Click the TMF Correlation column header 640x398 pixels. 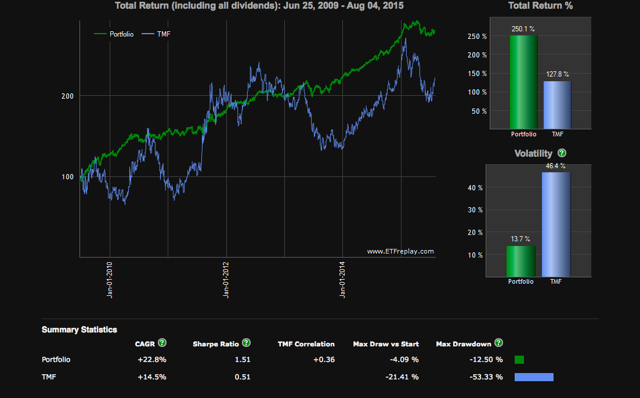pos(306,344)
